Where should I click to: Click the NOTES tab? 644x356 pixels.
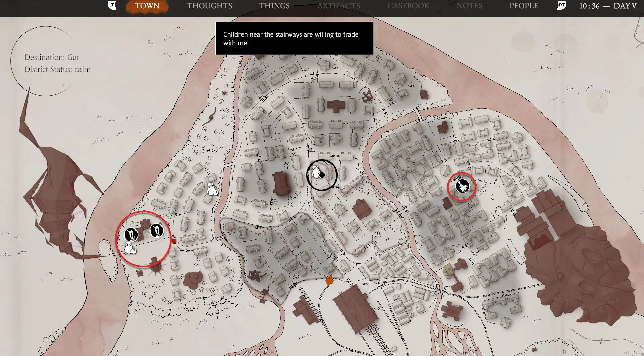click(x=469, y=6)
